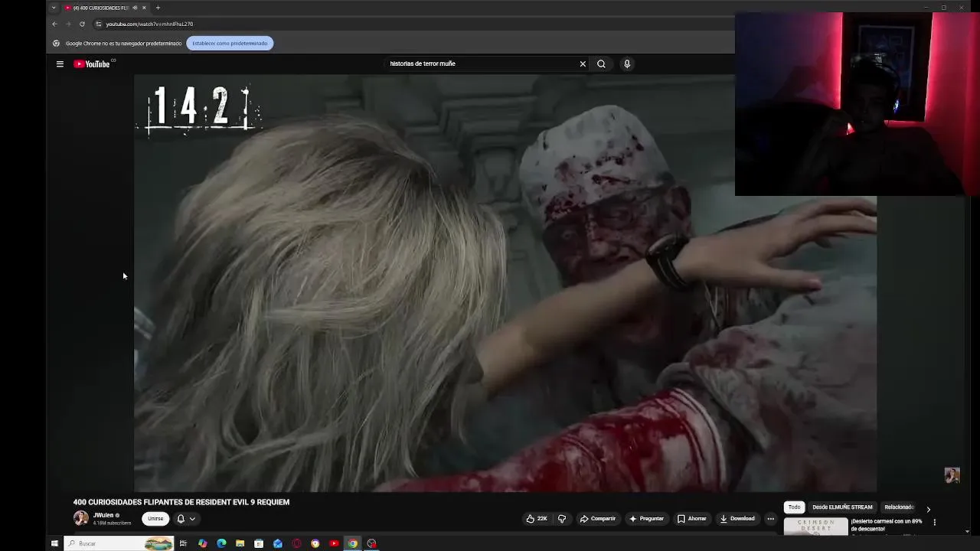Open Task View in the taskbar
Image resolution: width=980 pixels, height=551 pixels.
[183, 543]
